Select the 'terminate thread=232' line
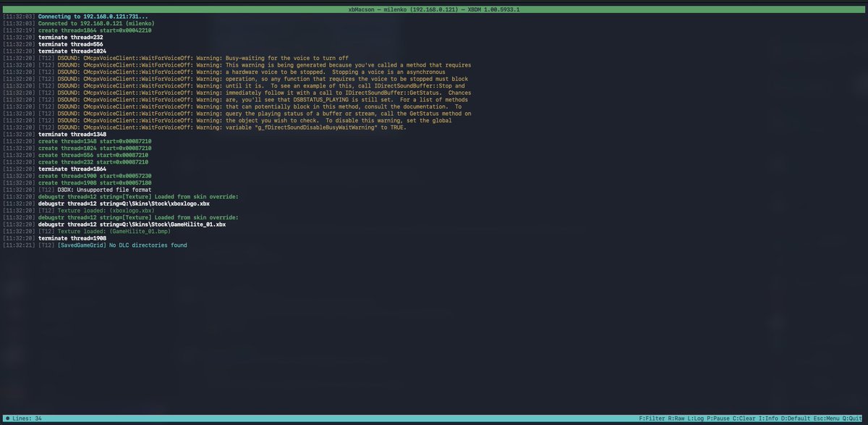 72,38
